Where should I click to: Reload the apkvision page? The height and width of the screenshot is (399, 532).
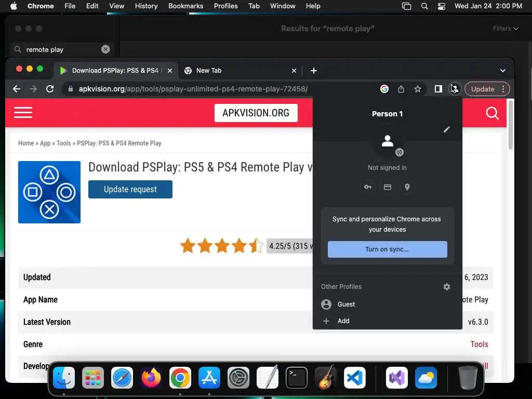[50, 89]
